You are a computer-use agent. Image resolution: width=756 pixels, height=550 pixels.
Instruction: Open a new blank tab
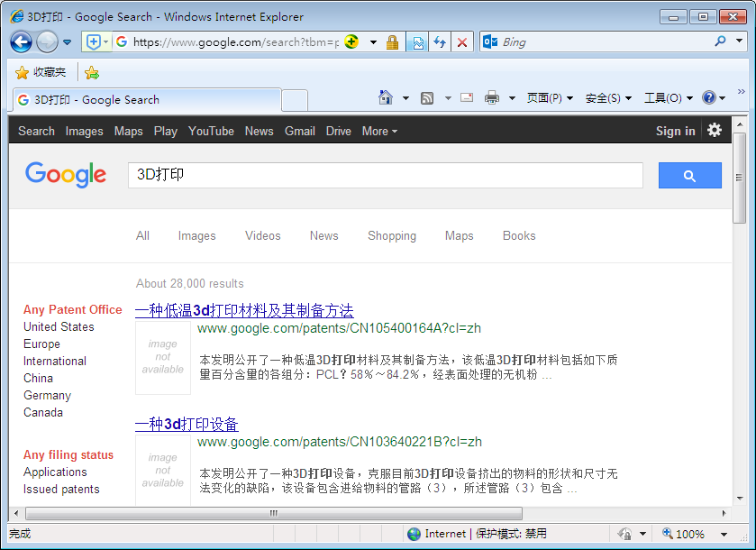click(295, 100)
